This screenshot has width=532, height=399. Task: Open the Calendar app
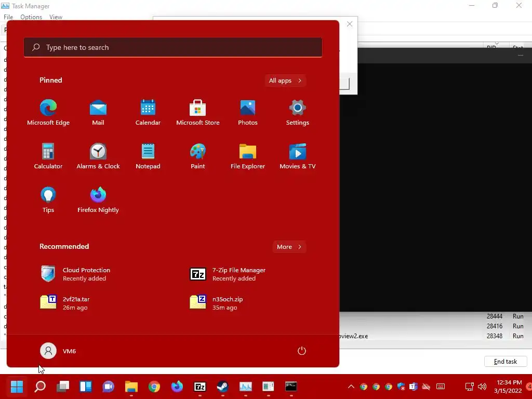[148, 113]
